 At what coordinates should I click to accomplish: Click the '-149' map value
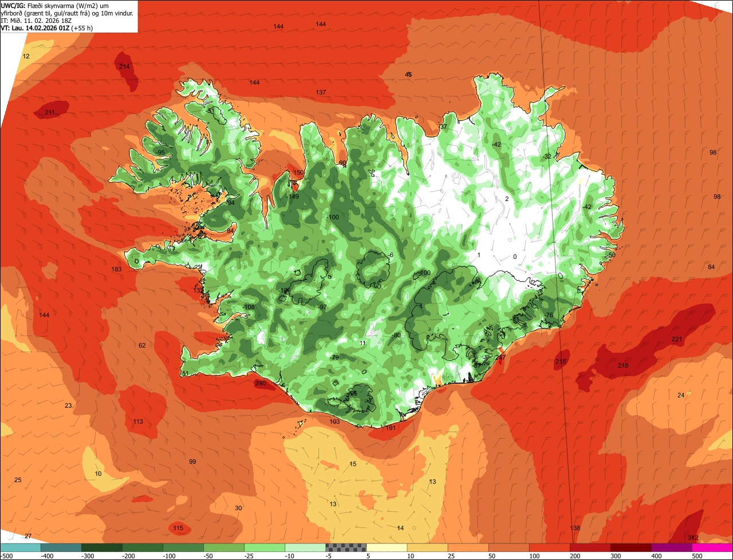293,196
